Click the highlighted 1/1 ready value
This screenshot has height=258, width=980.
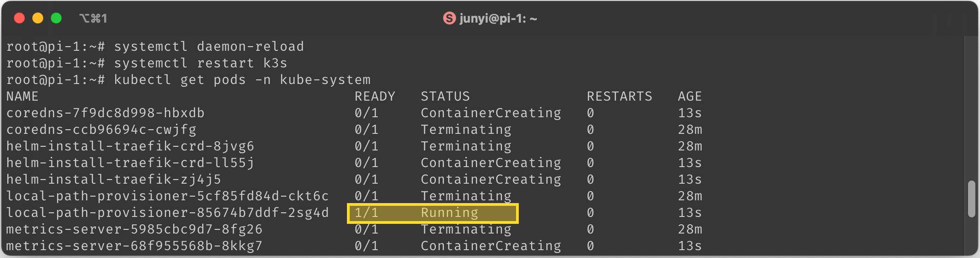tap(366, 213)
